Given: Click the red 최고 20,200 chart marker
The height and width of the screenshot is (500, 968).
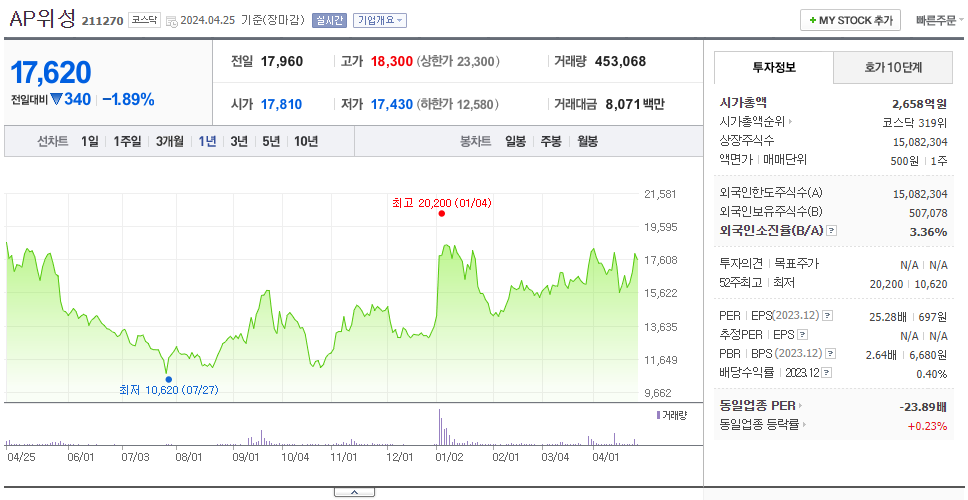Looking at the screenshot, I should pyautogui.click(x=441, y=214).
